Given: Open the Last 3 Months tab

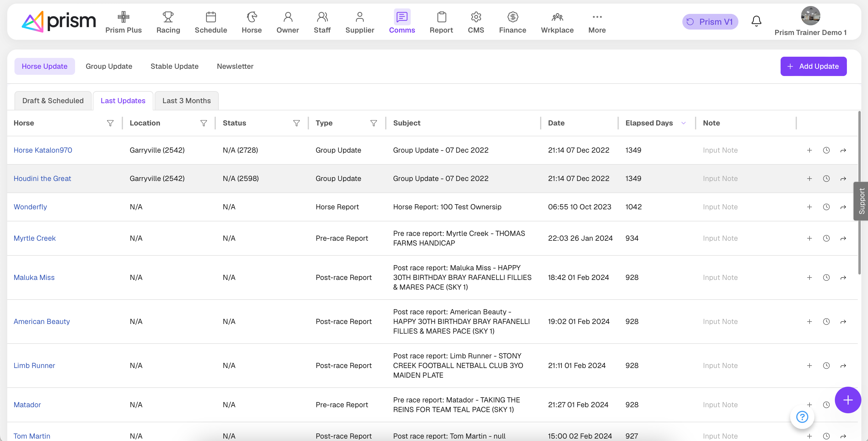Looking at the screenshot, I should click(x=187, y=101).
